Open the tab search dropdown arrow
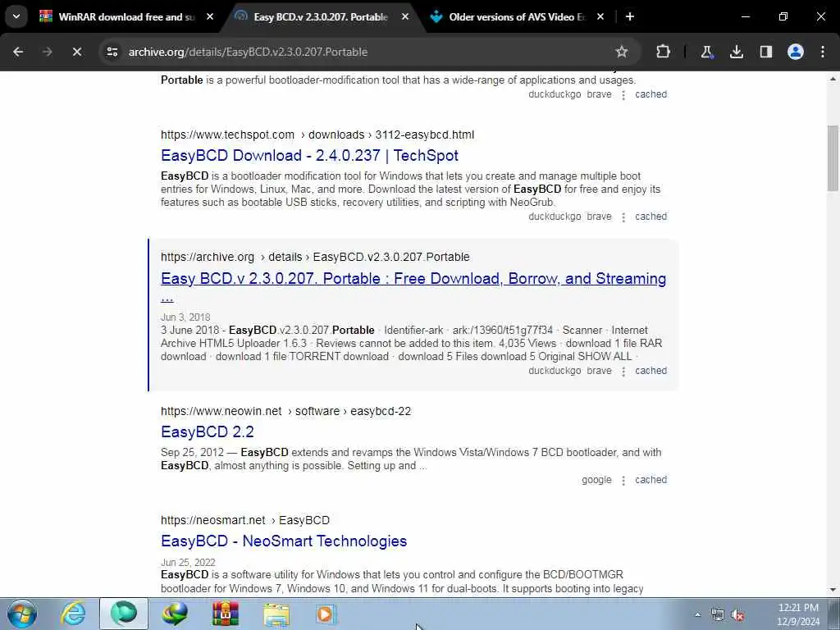 pos(16,16)
